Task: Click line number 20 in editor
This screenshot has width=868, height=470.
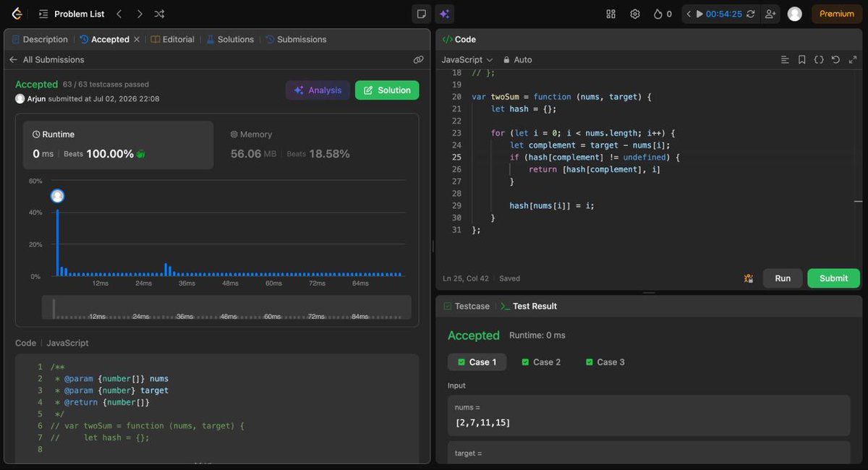Action: 456,97
